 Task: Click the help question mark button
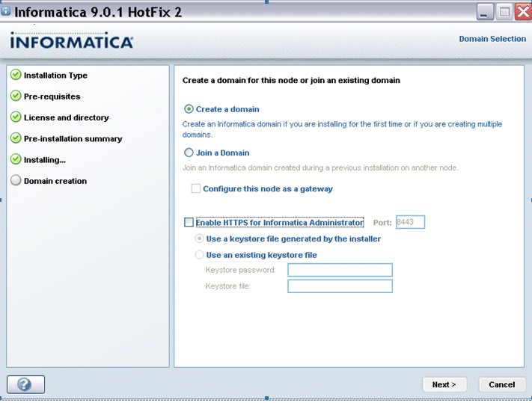click(25, 384)
